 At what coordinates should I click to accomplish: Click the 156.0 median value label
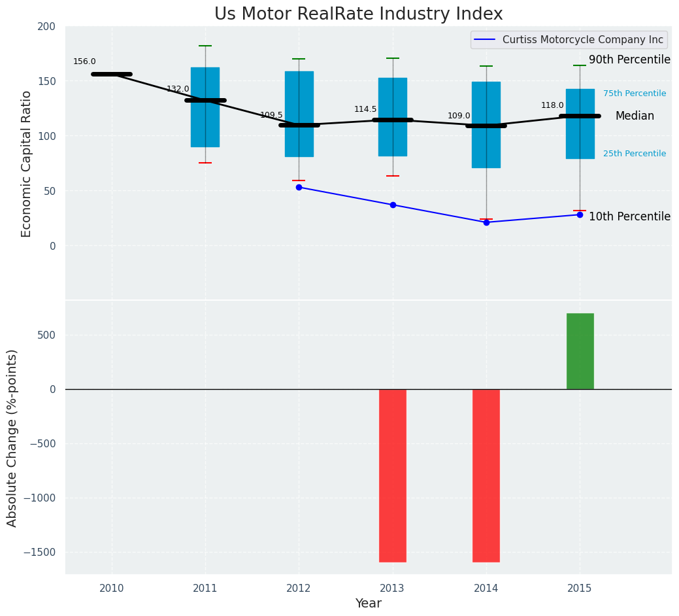(84, 62)
